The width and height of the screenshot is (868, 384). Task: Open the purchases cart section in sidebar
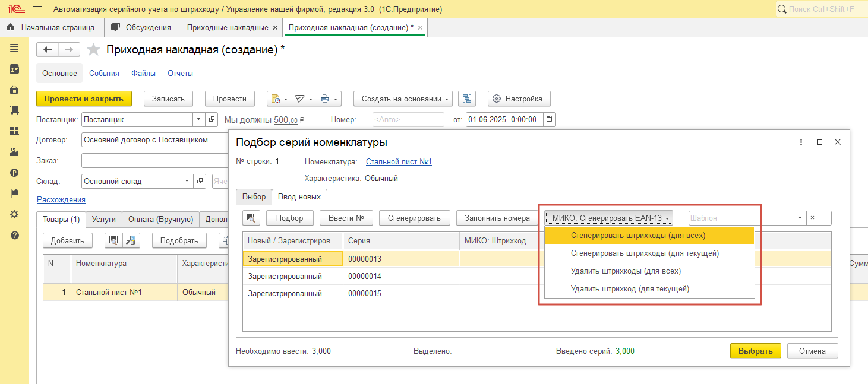[14, 110]
